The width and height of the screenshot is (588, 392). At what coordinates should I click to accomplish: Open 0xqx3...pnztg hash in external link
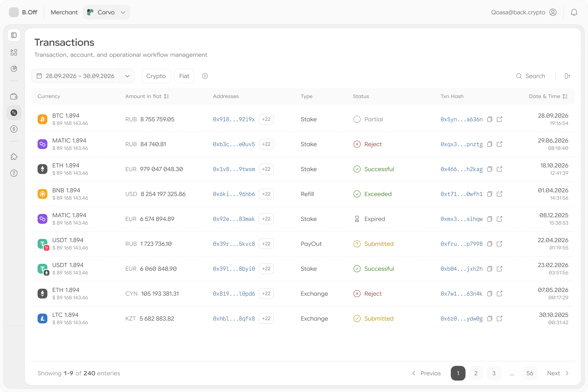click(x=500, y=144)
